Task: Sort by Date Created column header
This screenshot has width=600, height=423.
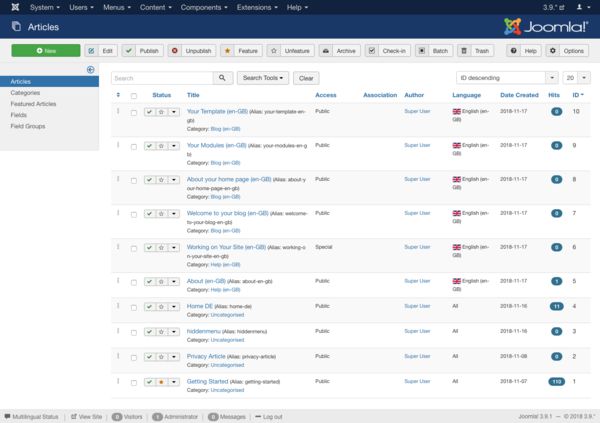Action: tap(519, 95)
